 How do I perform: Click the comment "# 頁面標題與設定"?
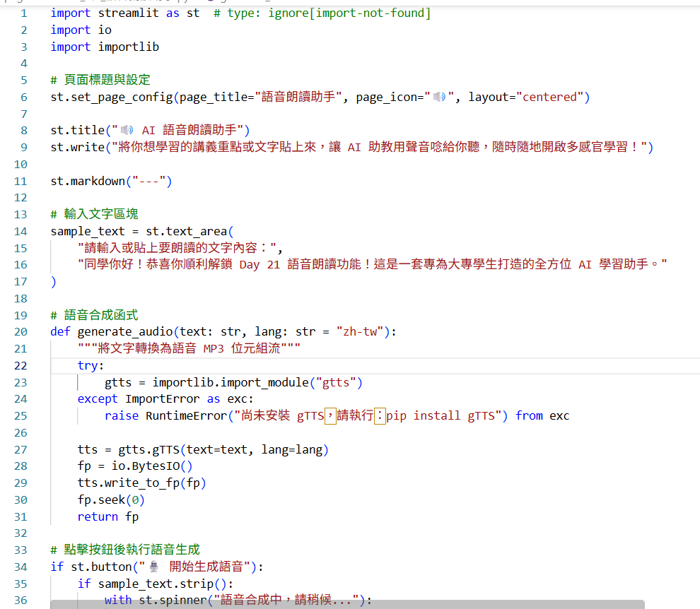pos(100,80)
